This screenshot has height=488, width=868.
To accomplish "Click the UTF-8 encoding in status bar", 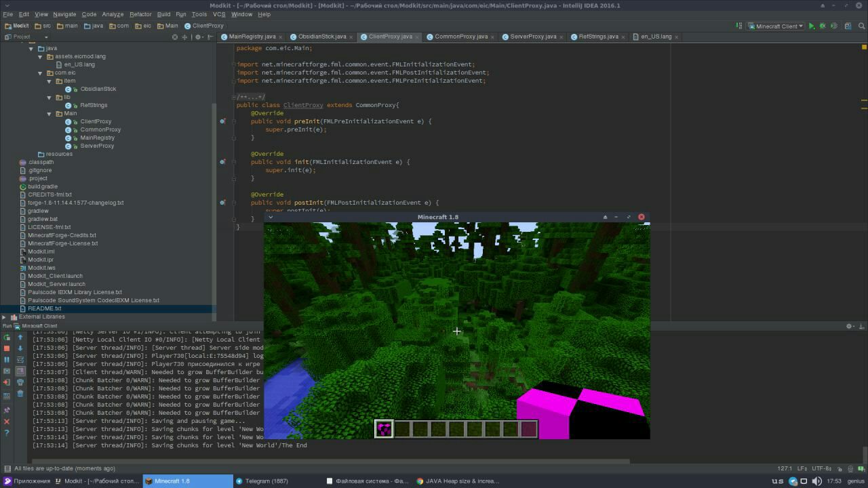I will [822, 468].
